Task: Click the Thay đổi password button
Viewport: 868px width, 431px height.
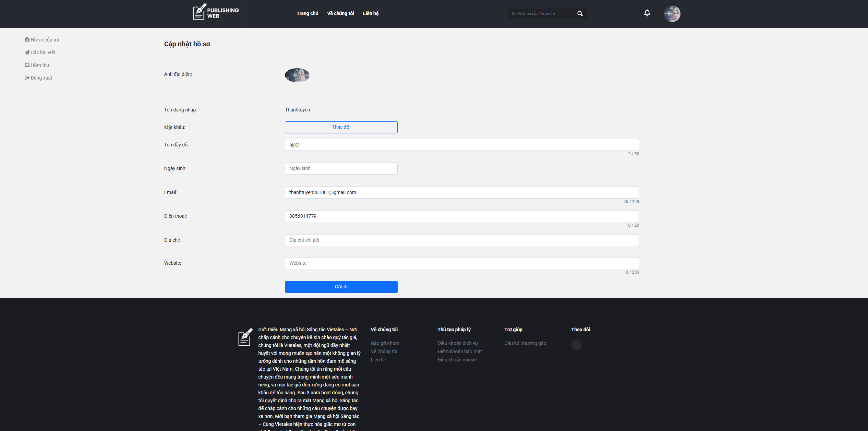Action: 341,127
